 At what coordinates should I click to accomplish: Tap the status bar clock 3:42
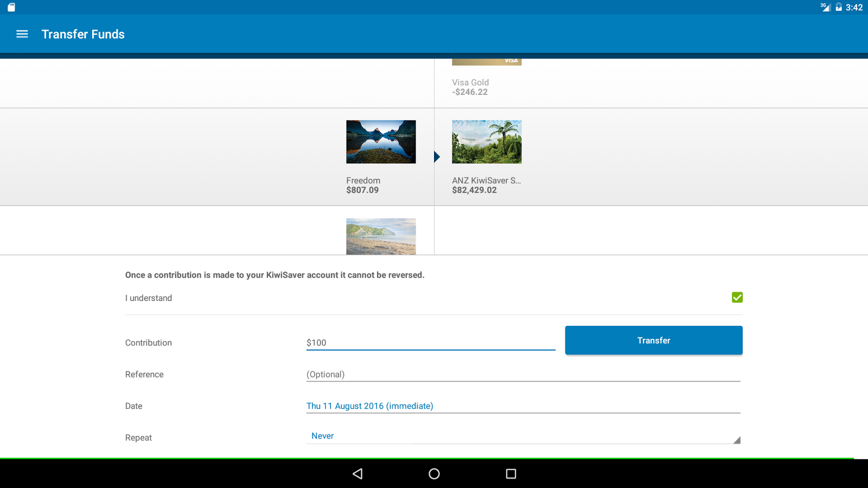pos(854,8)
